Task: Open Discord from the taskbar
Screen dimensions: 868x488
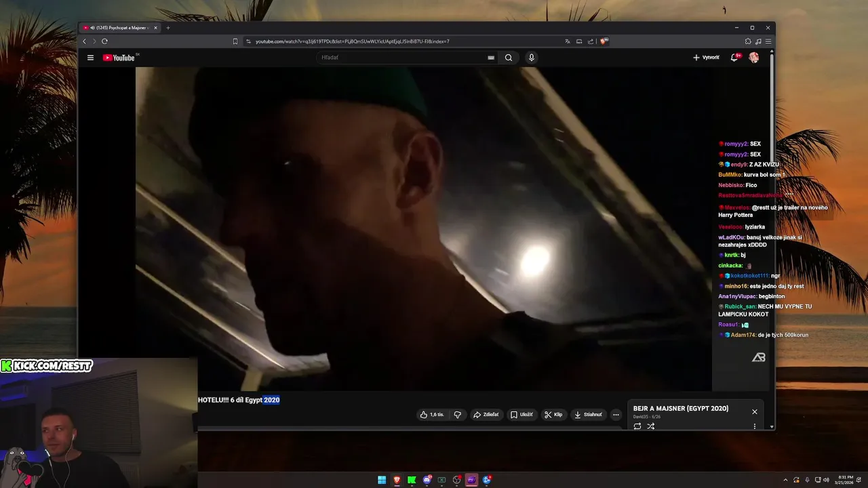Action: (427, 480)
